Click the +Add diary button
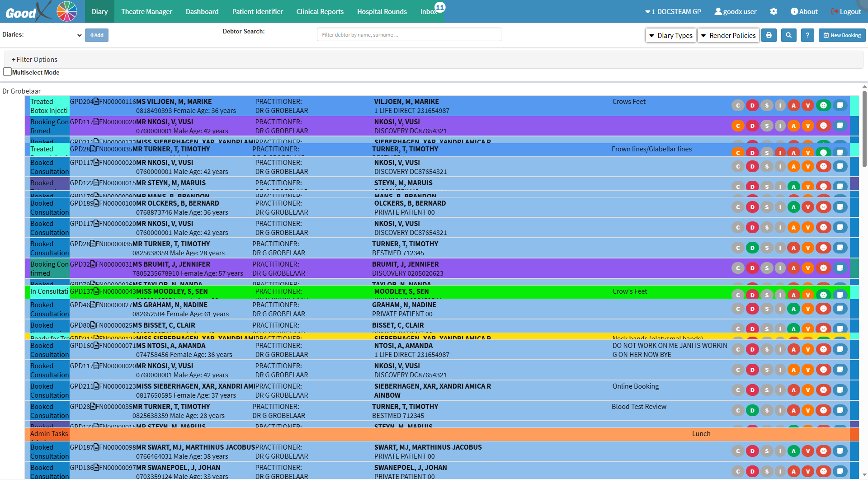This screenshot has width=868, height=488. [x=97, y=35]
